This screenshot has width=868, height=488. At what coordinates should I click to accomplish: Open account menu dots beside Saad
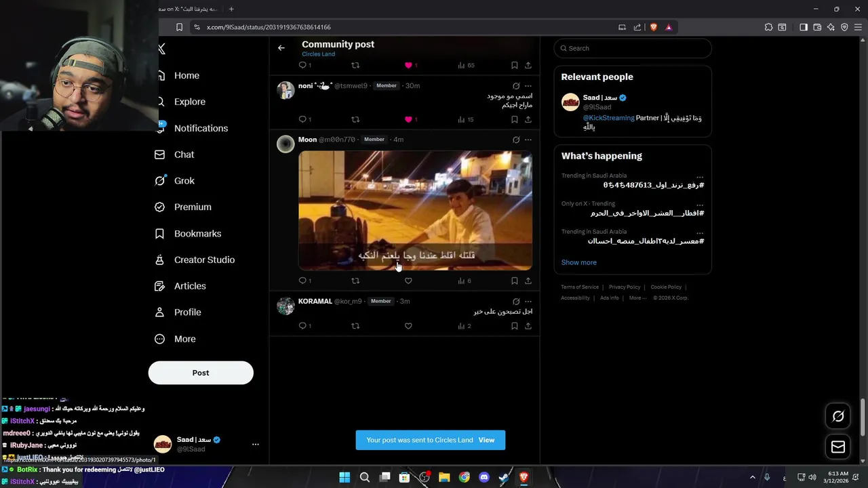[255, 444]
